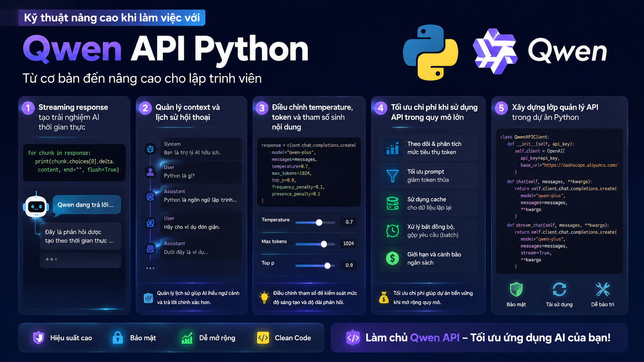Viewport: 644px width, 362px height.
Task: Click the System message icon in chat history
Action: (150, 148)
